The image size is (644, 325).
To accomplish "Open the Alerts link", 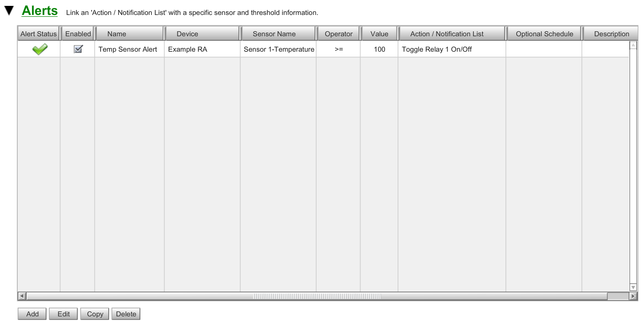I will click(39, 10).
